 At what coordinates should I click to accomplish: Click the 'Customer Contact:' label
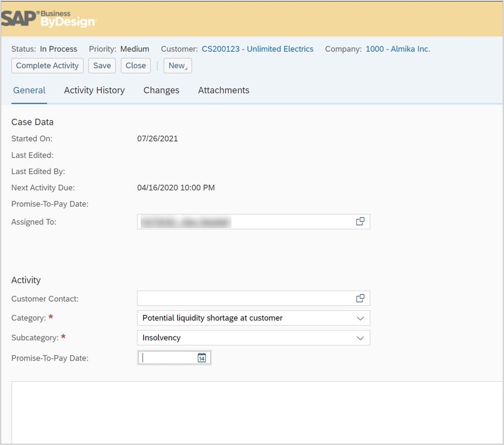pyautogui.click(x=45, y=299)
